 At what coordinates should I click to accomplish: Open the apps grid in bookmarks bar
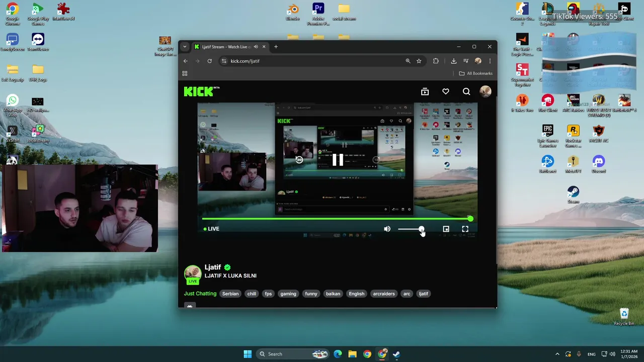coord(185,73)
